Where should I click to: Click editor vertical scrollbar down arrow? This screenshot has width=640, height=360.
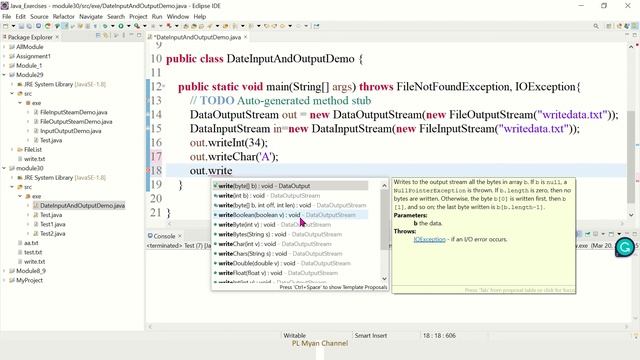tap(631, 215)
